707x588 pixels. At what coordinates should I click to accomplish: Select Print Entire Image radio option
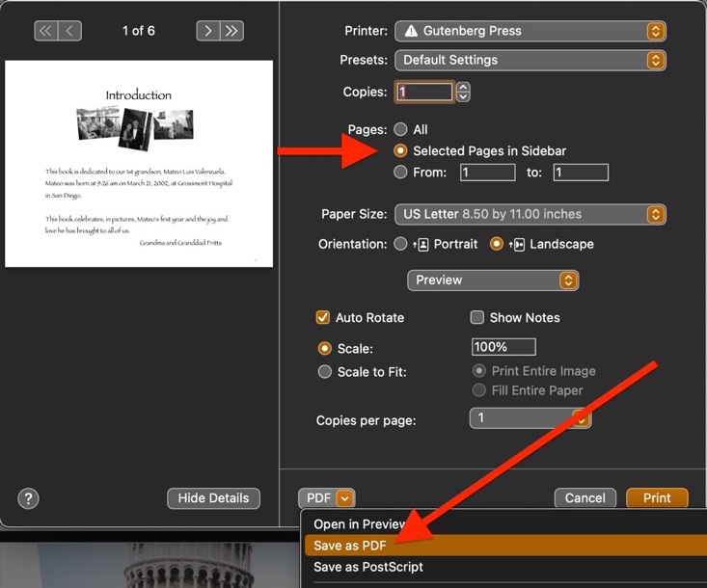[478, 371]
